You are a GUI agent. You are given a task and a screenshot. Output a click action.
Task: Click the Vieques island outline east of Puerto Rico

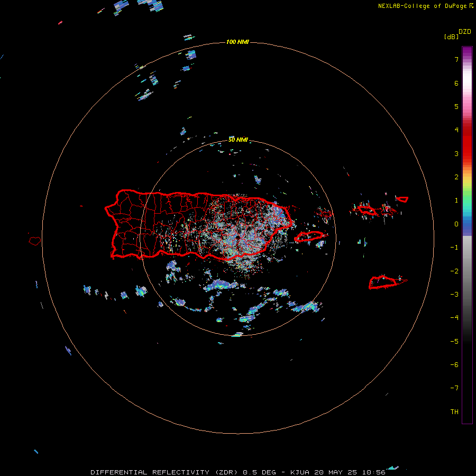tap(309, 236)
